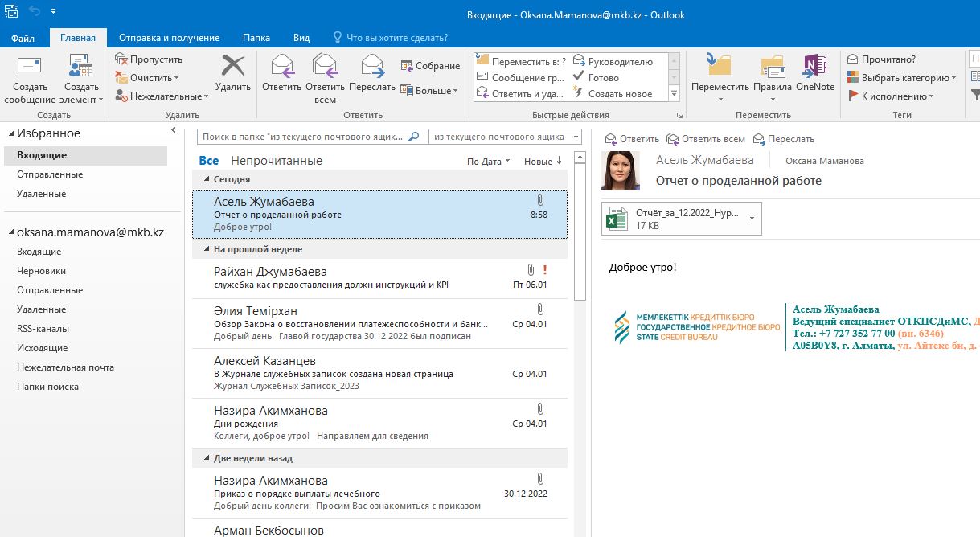Open the By Date (По Дата) sort dropdown

[x=488, y=162]
